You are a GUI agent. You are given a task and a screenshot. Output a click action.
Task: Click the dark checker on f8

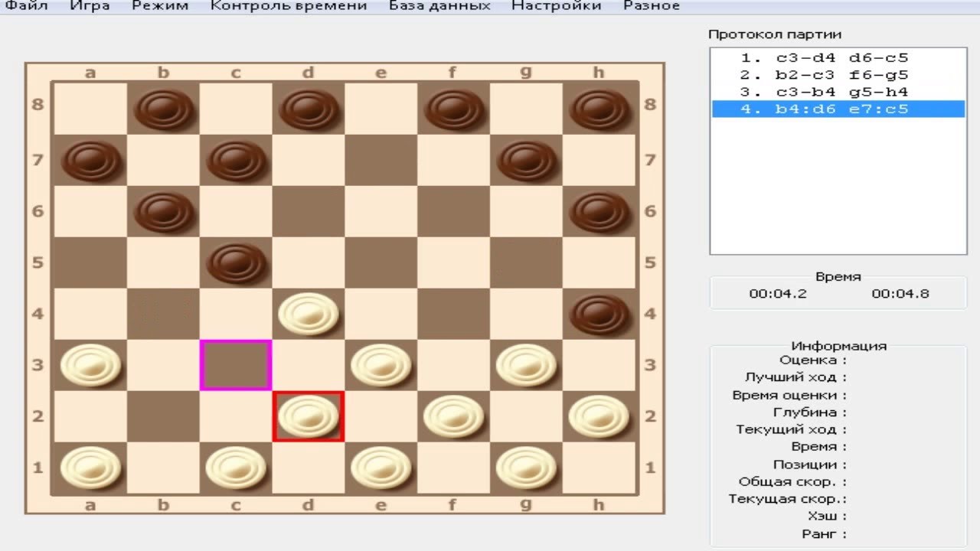point(453,109)
